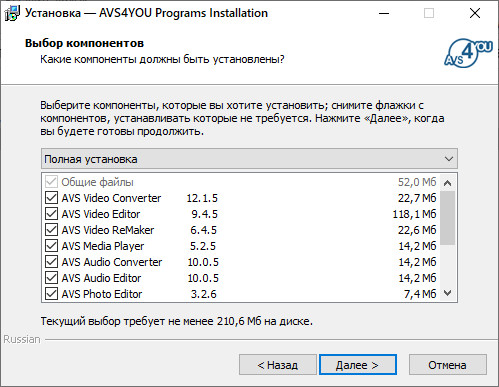Click the 7,4 Мб size value

pos(420,294)
